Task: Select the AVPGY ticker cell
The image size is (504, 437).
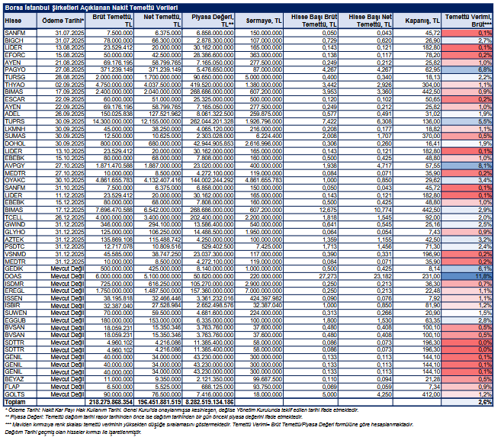Action: pos(21,165)
